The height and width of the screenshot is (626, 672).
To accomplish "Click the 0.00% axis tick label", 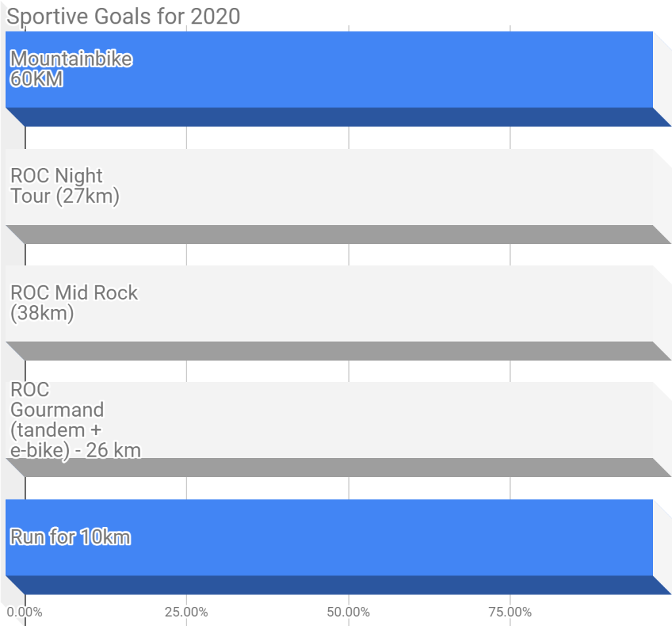I will (25, 613).
